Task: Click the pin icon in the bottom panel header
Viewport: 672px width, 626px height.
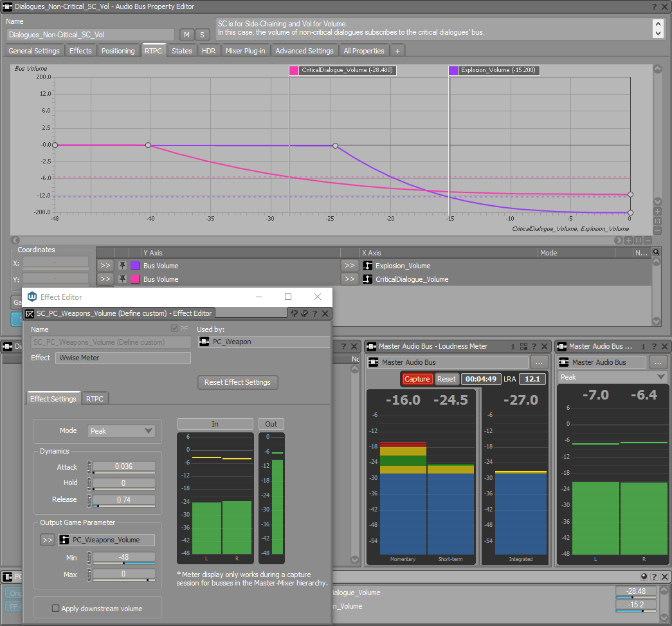Action: click(644, 576)
